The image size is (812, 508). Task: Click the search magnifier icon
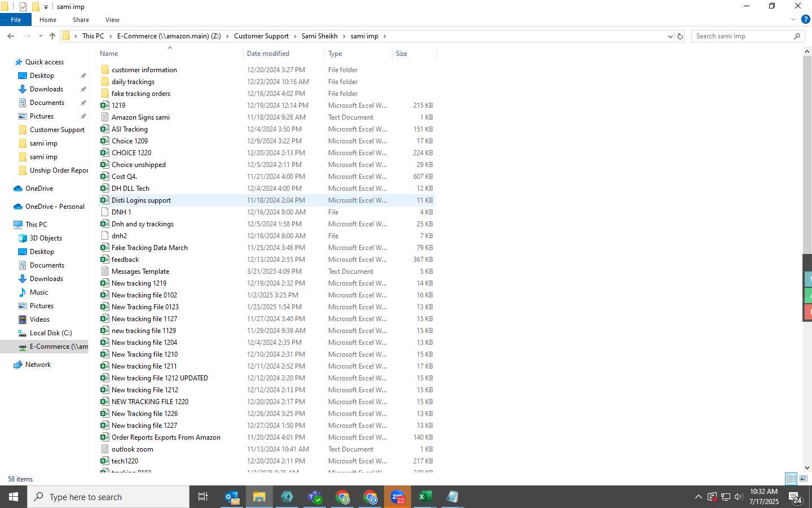[x=797, y=36]
